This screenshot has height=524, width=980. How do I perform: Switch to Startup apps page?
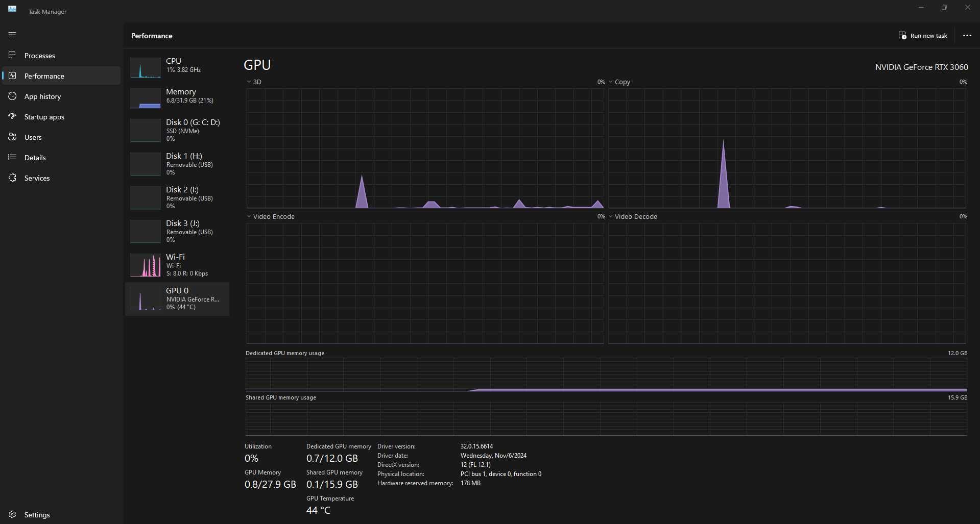point(61,116)
